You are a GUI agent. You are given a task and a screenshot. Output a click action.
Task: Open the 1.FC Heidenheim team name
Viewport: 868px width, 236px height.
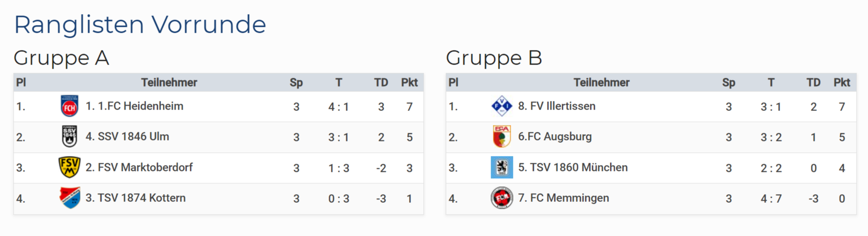click(x=134, y=106)
